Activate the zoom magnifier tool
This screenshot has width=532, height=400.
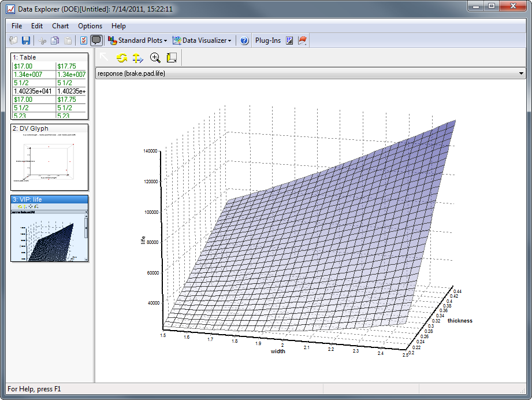(155, 57)
